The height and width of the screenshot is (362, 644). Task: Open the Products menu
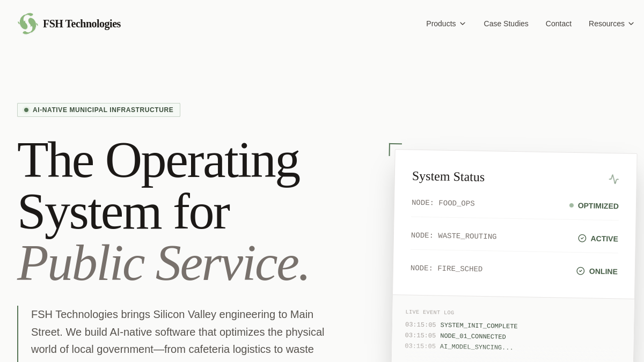point(446,24)
